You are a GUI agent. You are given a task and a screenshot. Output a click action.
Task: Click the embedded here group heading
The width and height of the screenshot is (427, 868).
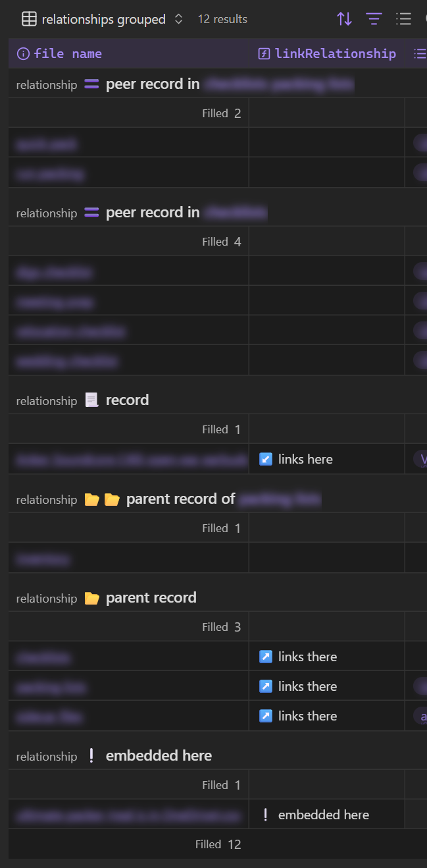point(114,756)
